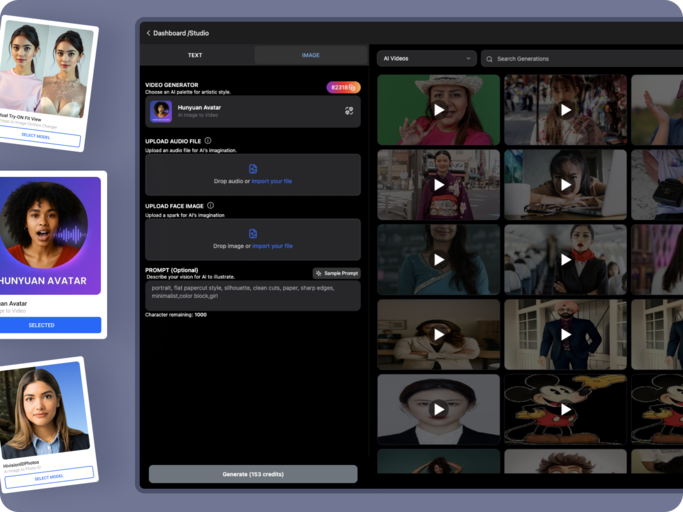The width and height of the screenshot is (683, 512).
Task: Open the 82318 credits badge
Action: (x=343, y=87)
